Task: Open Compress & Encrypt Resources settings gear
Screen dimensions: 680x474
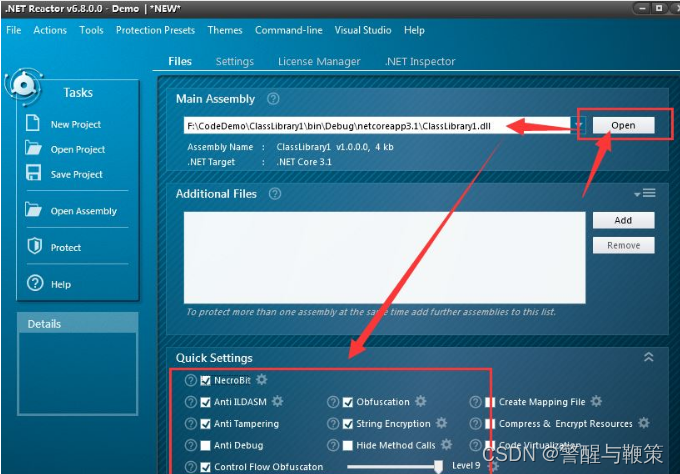Action: point(644,423)
